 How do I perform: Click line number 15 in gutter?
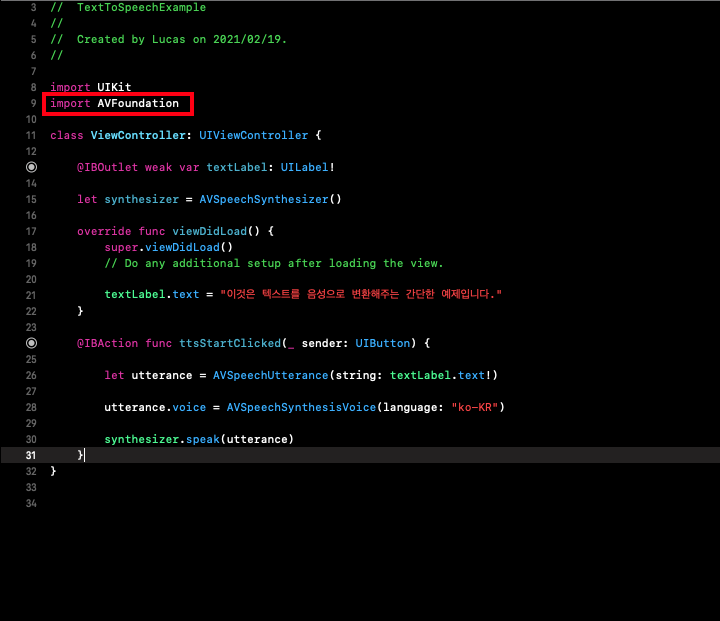(31, 199)
